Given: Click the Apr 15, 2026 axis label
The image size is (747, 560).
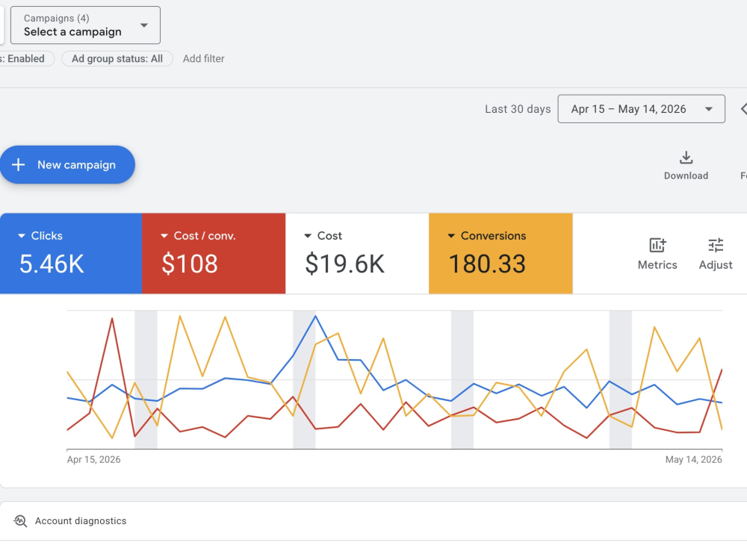Looking at the screenshot, I should pyautogui.click(x=93, y=459).
